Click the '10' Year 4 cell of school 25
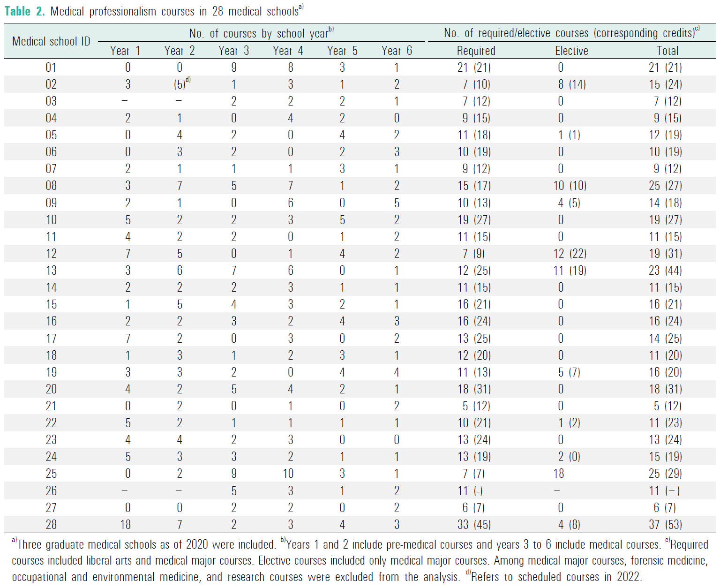The width and height of the screenshot is (720, 588). [288, 474]
